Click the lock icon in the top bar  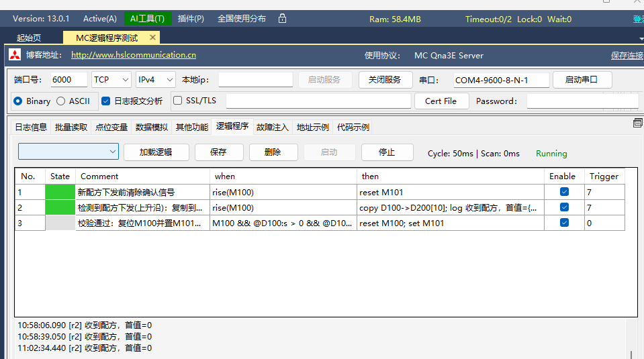coord(282,19)
